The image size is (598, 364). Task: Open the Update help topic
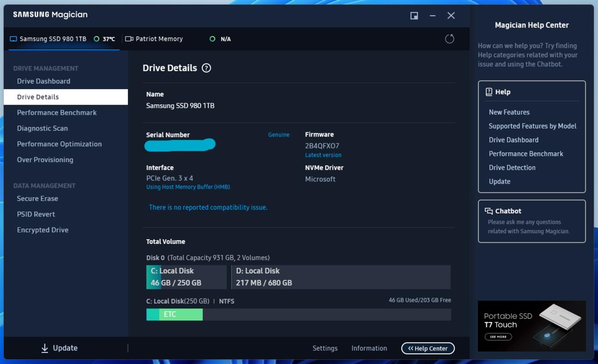[499, 182]
